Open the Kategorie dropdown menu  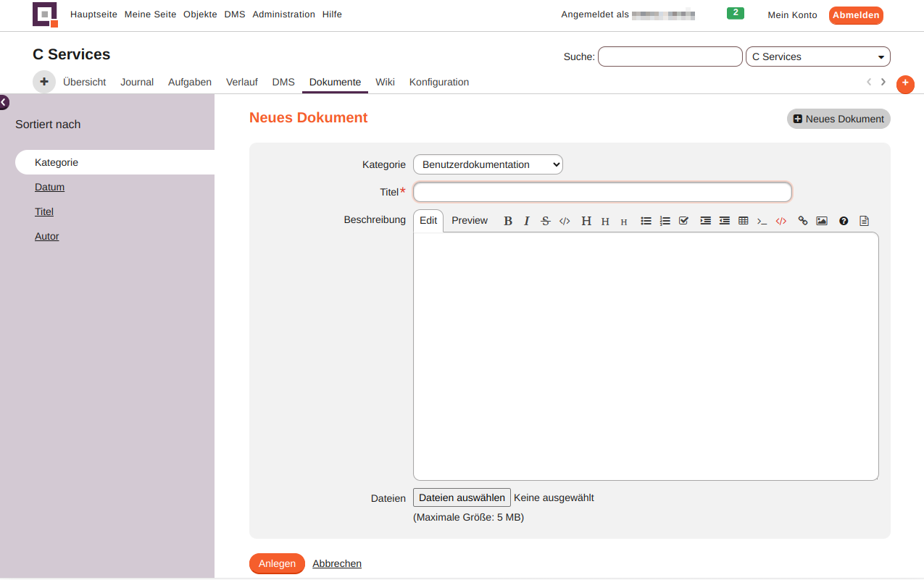[487, 164]
